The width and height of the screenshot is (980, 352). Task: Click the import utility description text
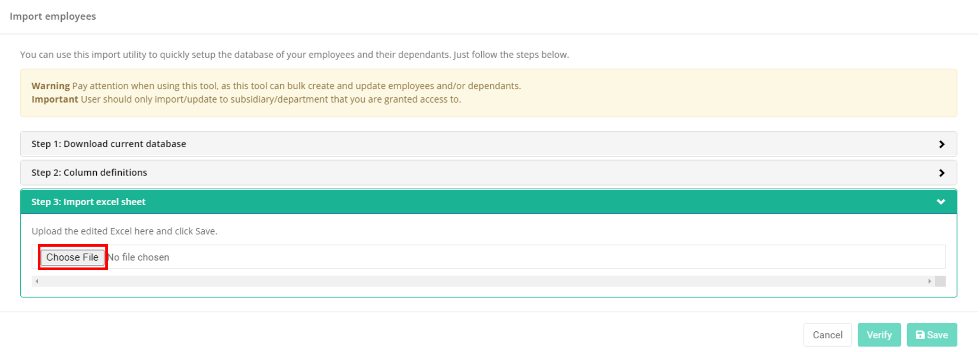pos(294,55)
